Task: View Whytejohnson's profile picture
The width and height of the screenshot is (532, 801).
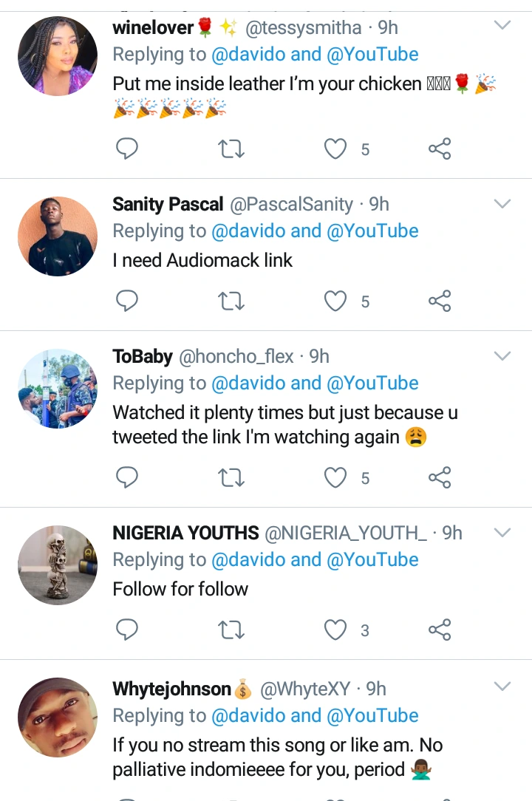Action: point(58,717)
